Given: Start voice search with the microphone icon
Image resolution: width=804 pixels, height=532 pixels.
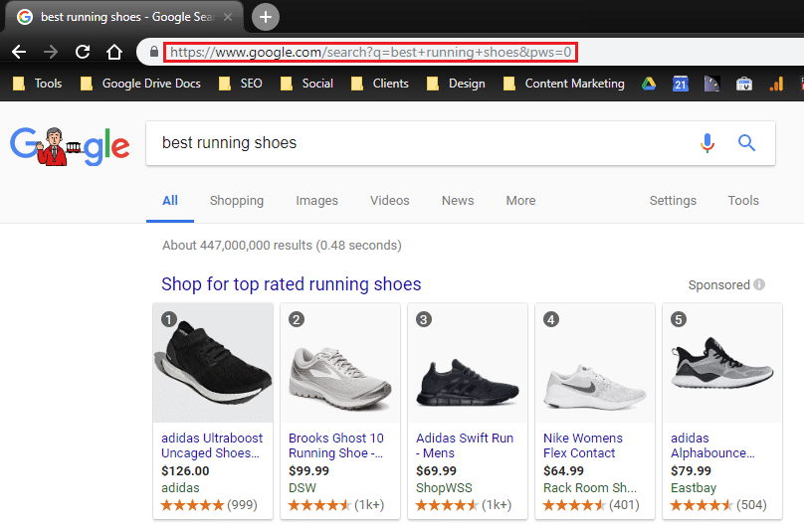Looking at the screenshot, I should (707, 143).
